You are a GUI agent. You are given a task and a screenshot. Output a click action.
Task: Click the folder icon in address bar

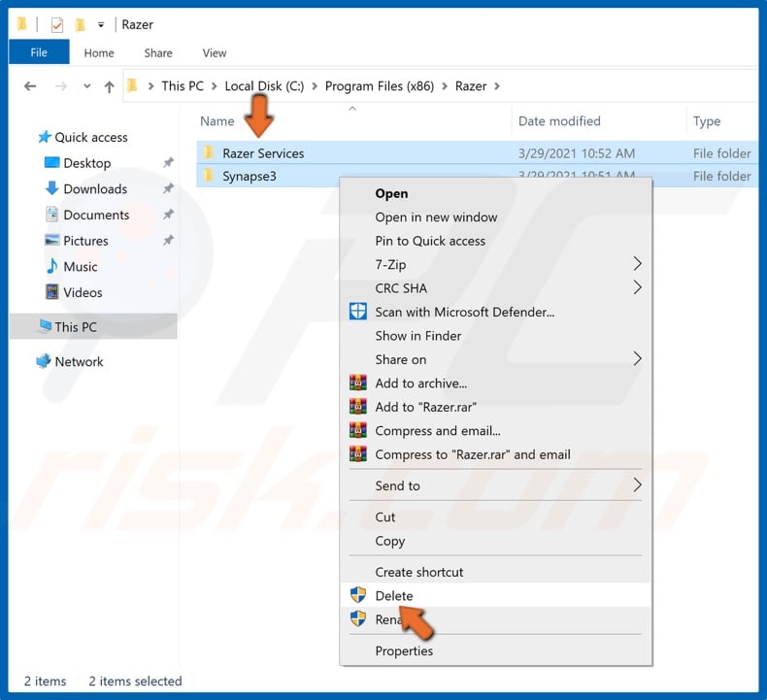pyautogui.click(x=132, y=86)
